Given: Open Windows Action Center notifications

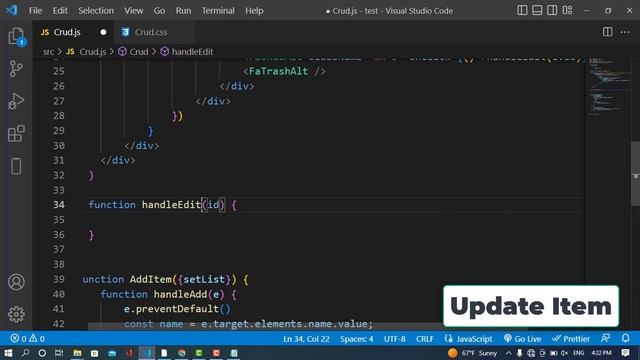Looking at the screenshot, I should tap(625, 353).
